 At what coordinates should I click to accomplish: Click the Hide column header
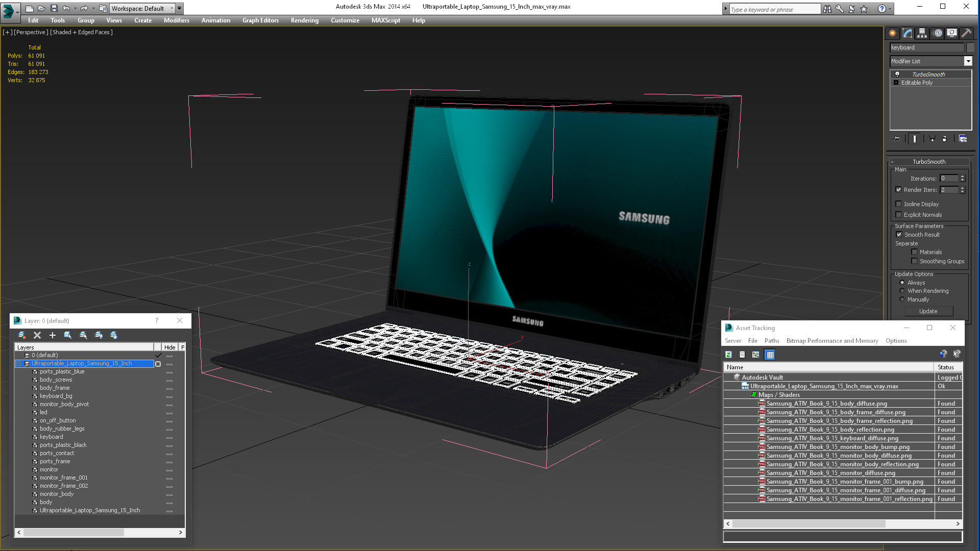(170, 347)
